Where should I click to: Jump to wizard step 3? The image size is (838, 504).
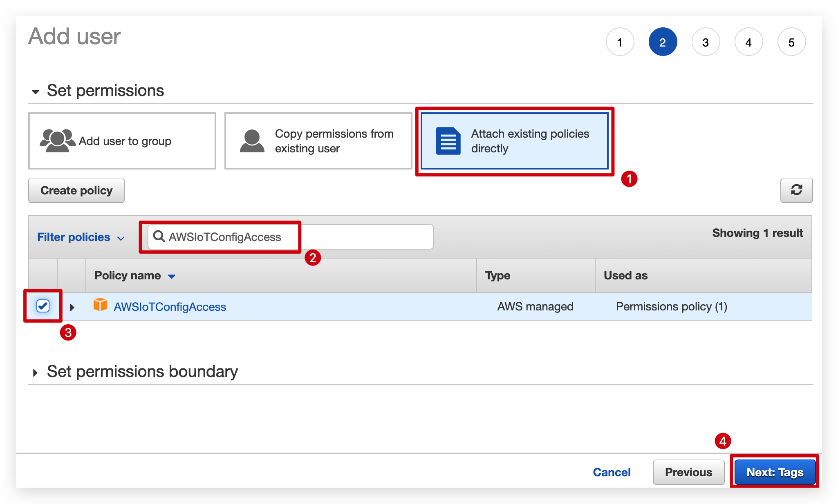point(706,42)
